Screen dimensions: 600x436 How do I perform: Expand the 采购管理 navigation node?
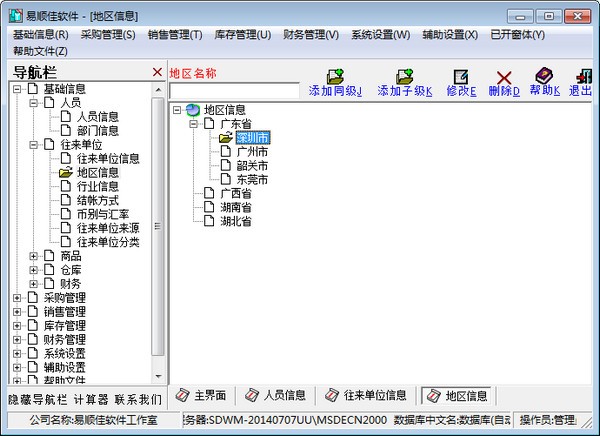(17, 298)
